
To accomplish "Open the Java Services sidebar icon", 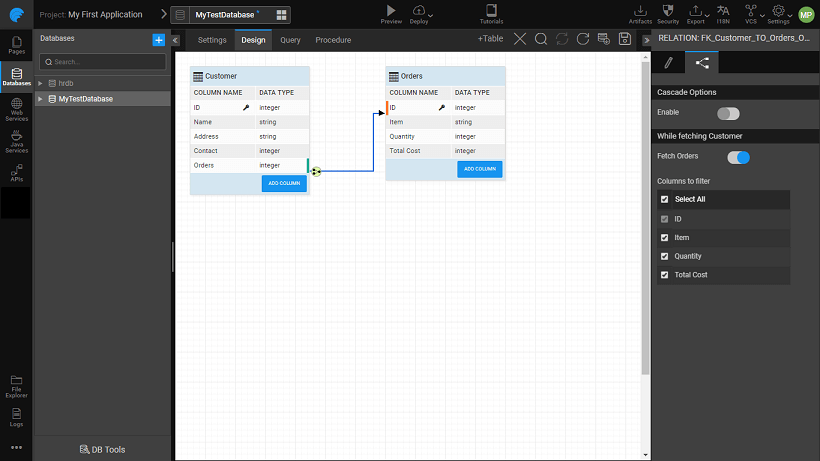I will (16, 141).
